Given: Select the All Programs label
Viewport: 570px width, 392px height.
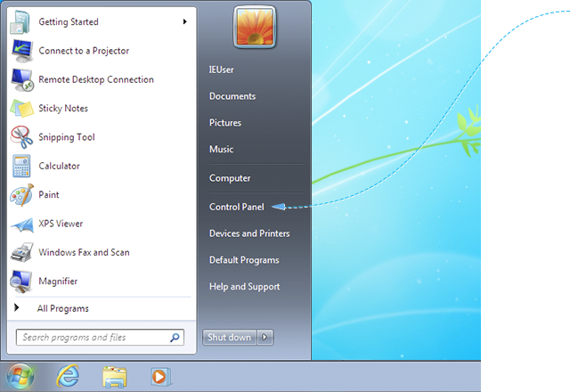Looking at the screenshot, I should [x=63, y=308].
